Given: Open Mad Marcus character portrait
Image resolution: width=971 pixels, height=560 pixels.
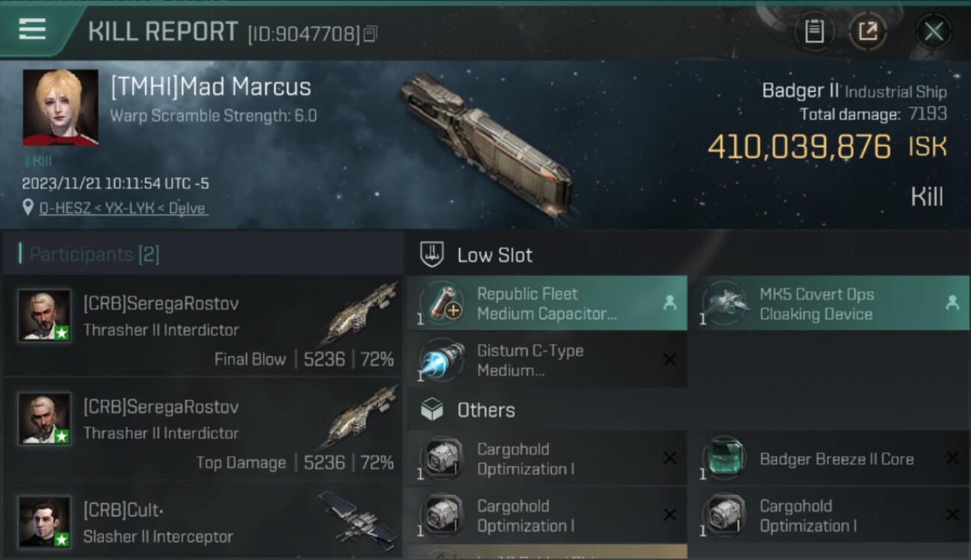Looking at the screenshot, I should tap(61, 108).
